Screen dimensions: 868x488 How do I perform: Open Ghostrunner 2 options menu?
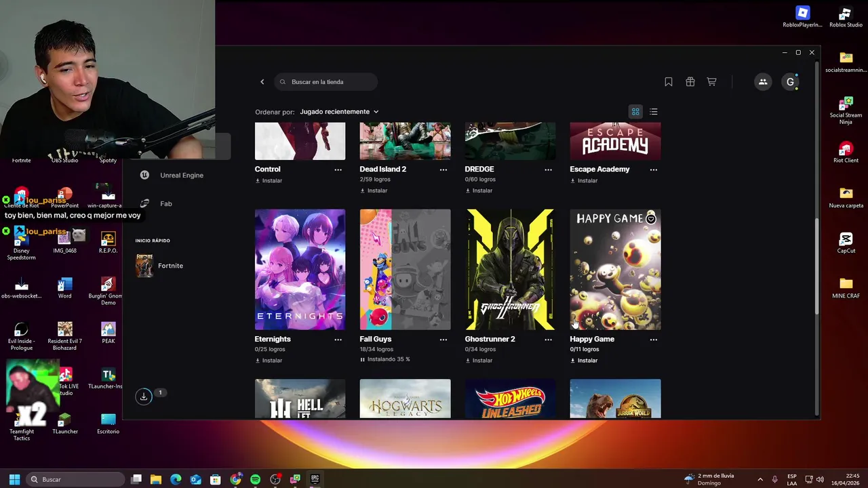pos(549,340)
